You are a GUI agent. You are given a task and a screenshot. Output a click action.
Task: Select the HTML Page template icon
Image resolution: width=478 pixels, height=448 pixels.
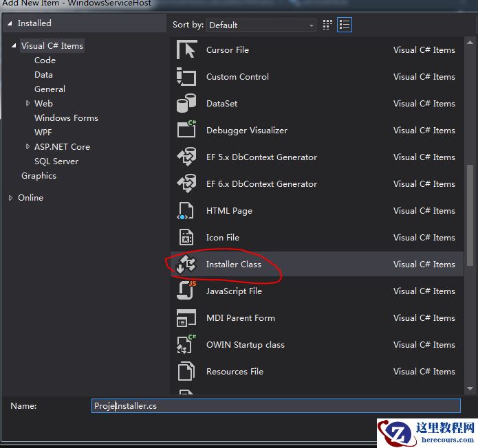click(x=185, y=210)
